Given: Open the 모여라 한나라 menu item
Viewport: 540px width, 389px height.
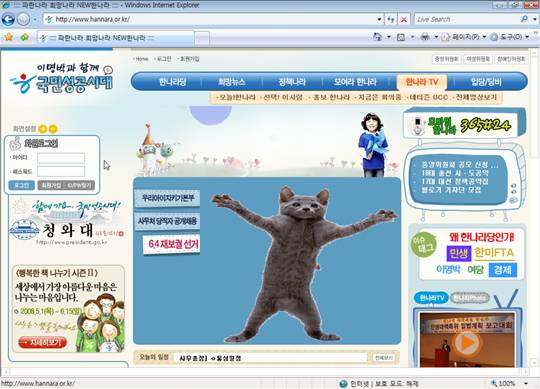Looking at the screenshot, I should [355, 82].
